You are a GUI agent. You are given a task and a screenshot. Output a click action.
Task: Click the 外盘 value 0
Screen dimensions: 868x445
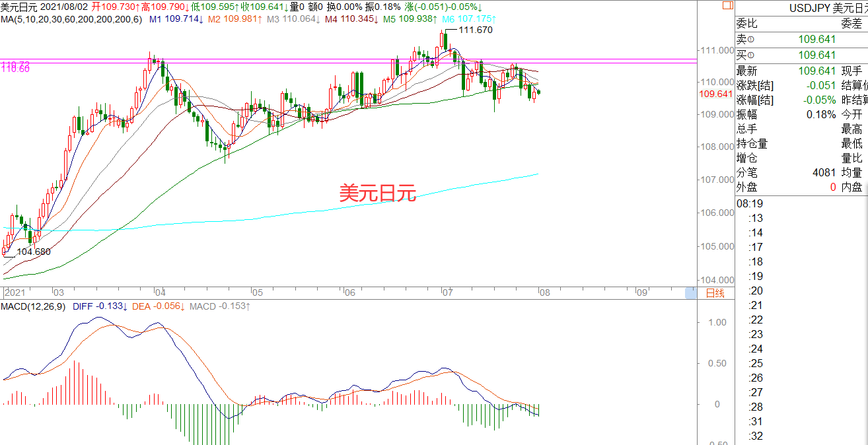[x=833, y=188]
